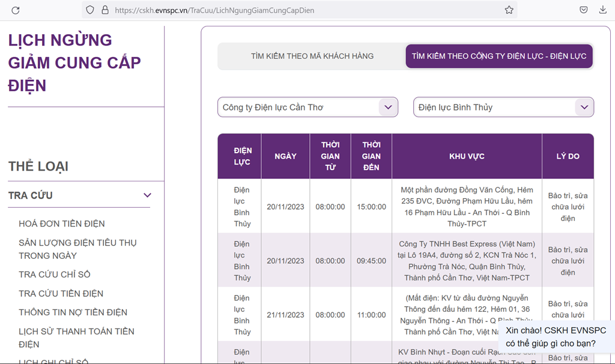
Task: Open SẢN LƯỢNG ĐIỆN TIÊU THỤ TRONG NGÀY
Action: [x=77, y=249]
